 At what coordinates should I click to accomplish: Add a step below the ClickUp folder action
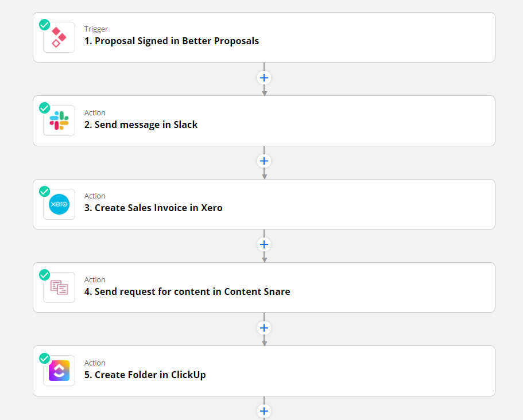[264, 411]
